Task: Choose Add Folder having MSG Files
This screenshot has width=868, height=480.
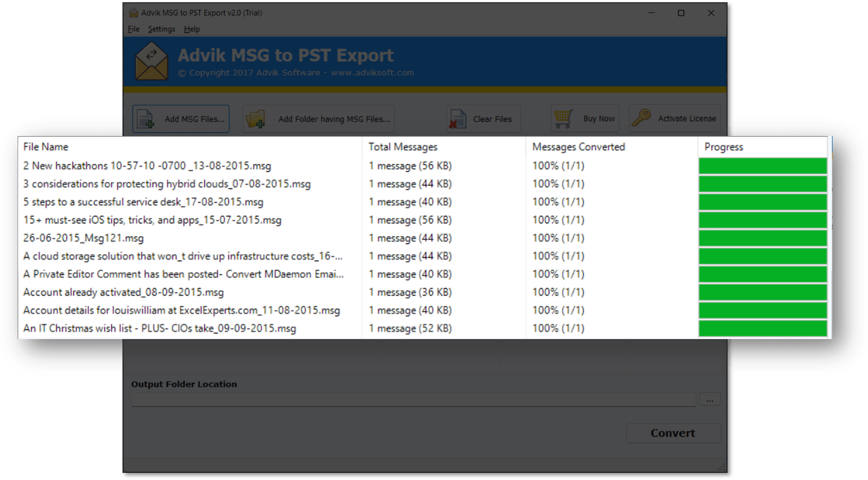Action: 319,119
